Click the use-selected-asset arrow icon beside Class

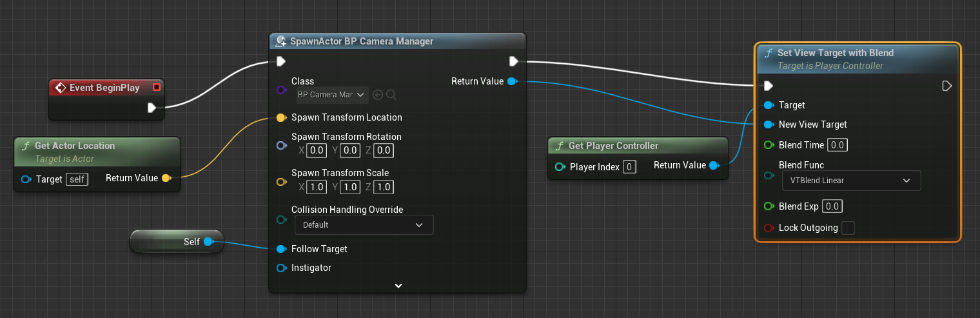pyautogui.click(x=378, y=95)
